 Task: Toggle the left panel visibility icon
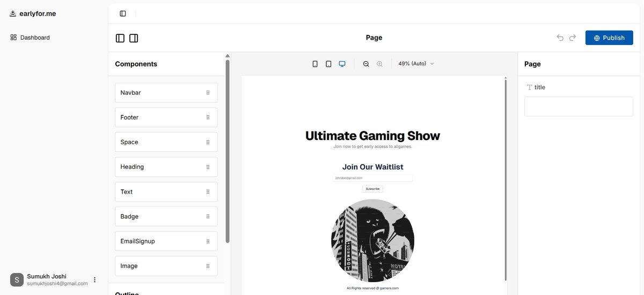click(x=120, y=38)
